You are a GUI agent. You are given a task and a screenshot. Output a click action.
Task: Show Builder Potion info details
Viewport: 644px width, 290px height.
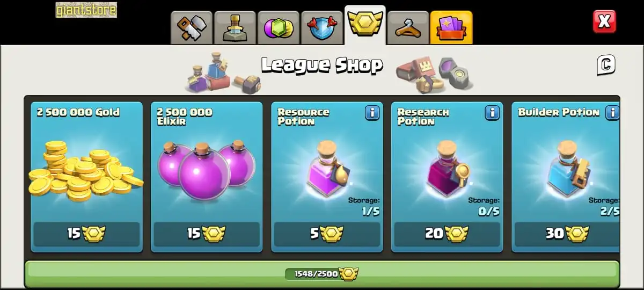click(x=612, y=113)
